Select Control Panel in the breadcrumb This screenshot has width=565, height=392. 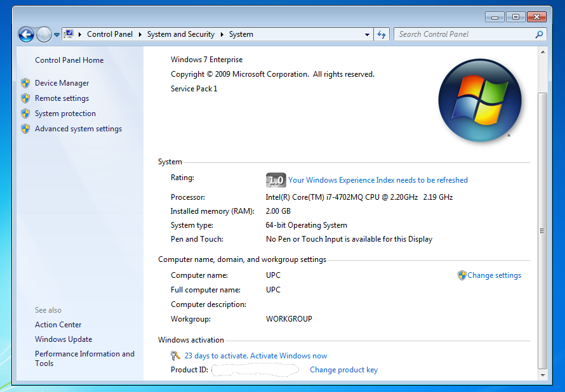pos(110,34)
